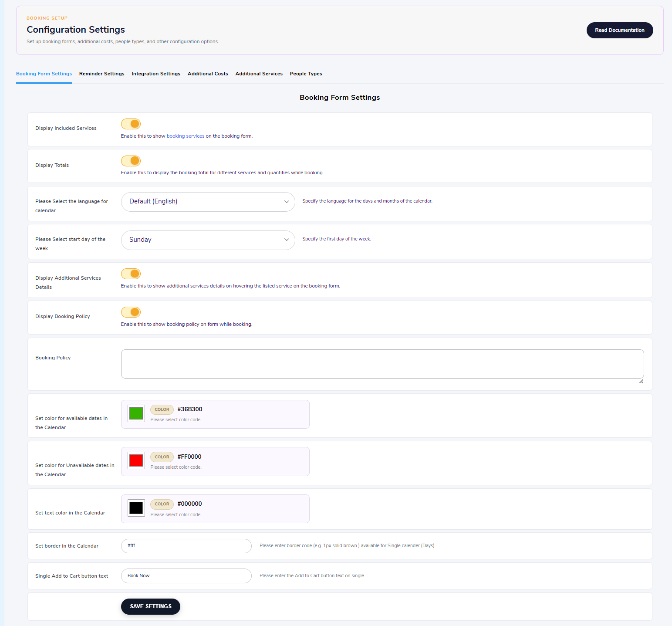The width and height of the screenshot is (672, 626).
Task: Click the Single Add to Cart text field
Action: click(x=186, y=576)
